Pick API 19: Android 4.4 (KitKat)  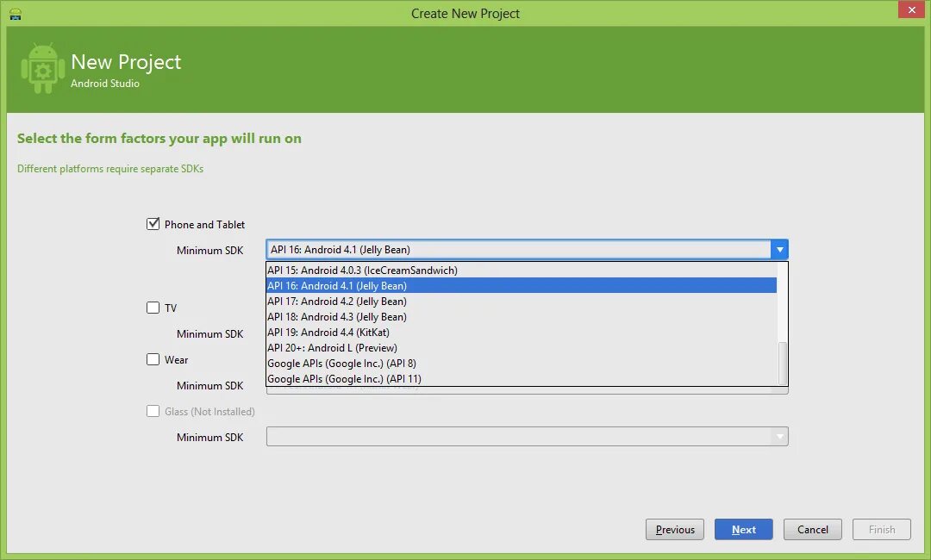coord(522,332)
